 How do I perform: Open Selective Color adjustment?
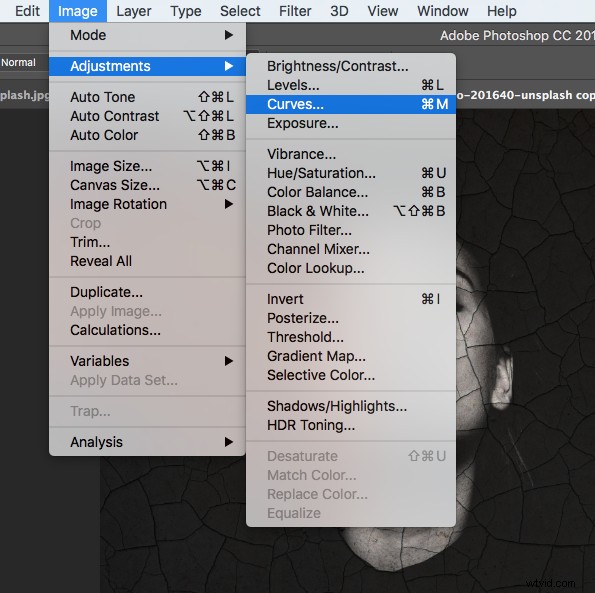pyautogui.click(x=351, y=375)
